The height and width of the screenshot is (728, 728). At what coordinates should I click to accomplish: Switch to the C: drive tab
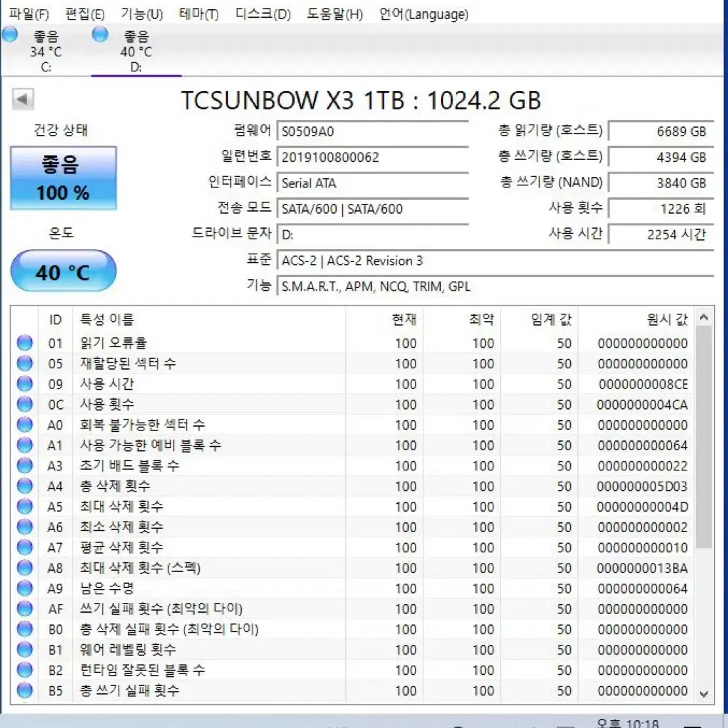(x=45, y=50)
